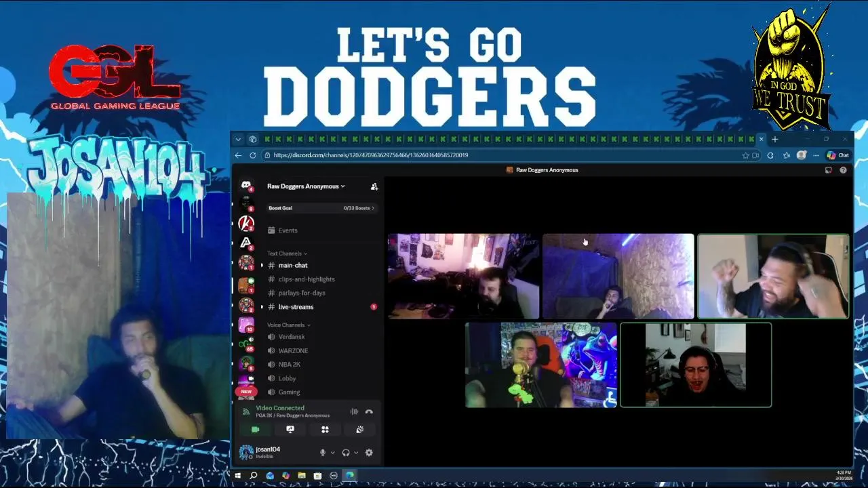868x488 pixels.
Task: Deafen audio with the headphones icon
Action: (346, 453)
